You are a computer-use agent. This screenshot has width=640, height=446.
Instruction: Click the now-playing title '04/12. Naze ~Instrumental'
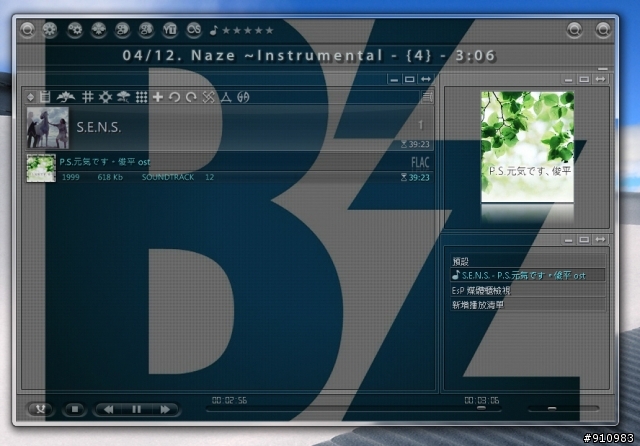point(253,55)
